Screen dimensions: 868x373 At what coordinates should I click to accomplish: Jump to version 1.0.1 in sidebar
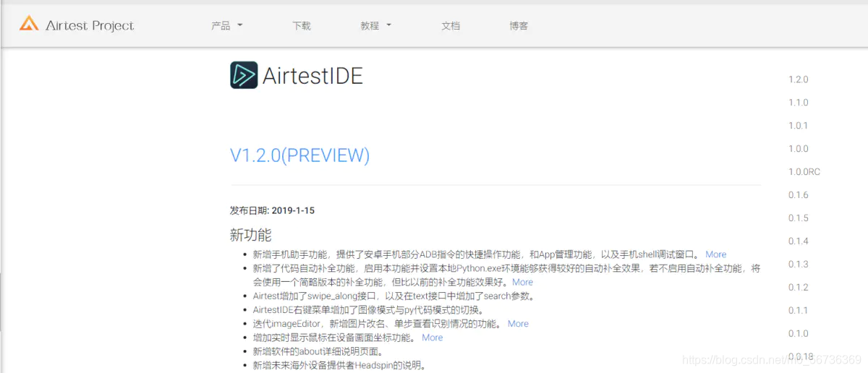[x=799, y=126]
